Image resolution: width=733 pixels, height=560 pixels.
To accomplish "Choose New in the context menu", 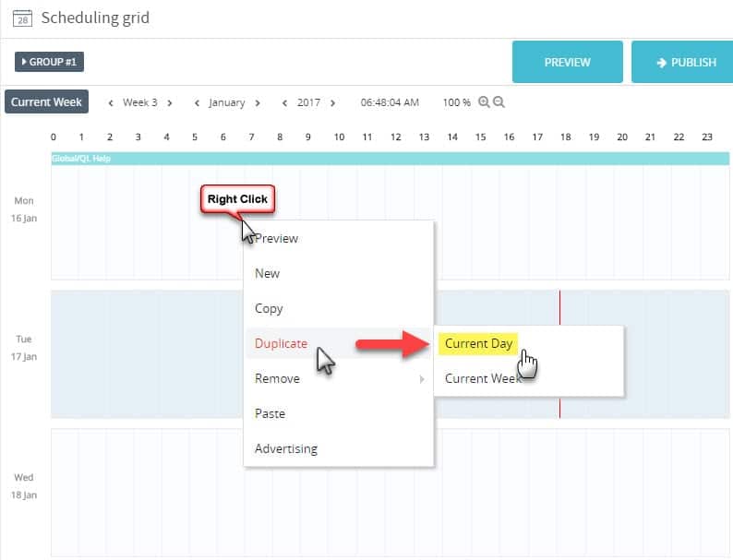I will click(x=339, y=273).
